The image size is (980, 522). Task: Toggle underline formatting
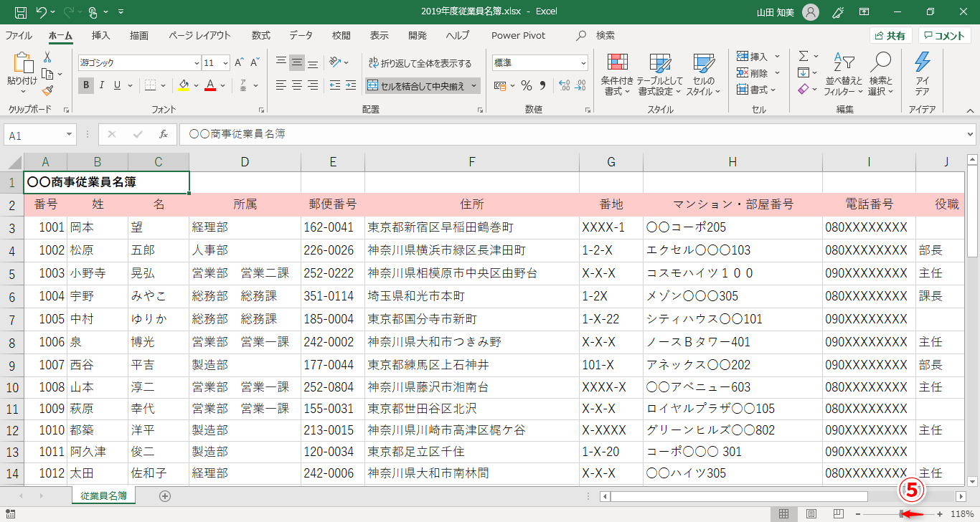pos(117,85)
